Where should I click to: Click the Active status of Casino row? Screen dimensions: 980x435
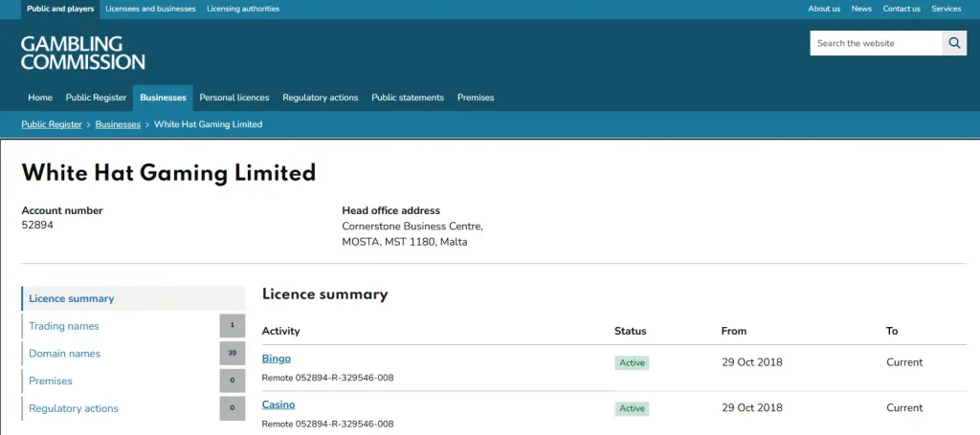point(632,408)
